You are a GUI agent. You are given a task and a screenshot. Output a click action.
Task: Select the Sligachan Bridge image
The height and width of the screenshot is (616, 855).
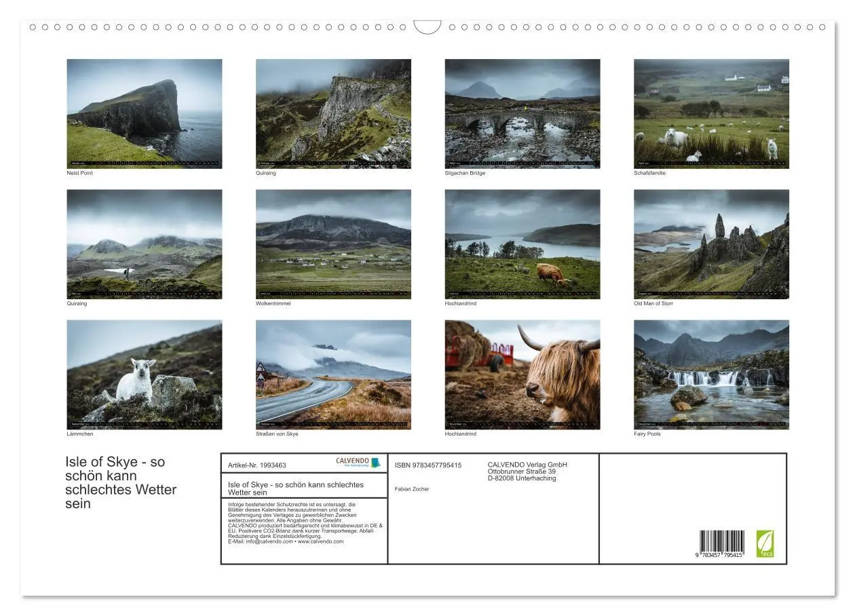[522, 112]
